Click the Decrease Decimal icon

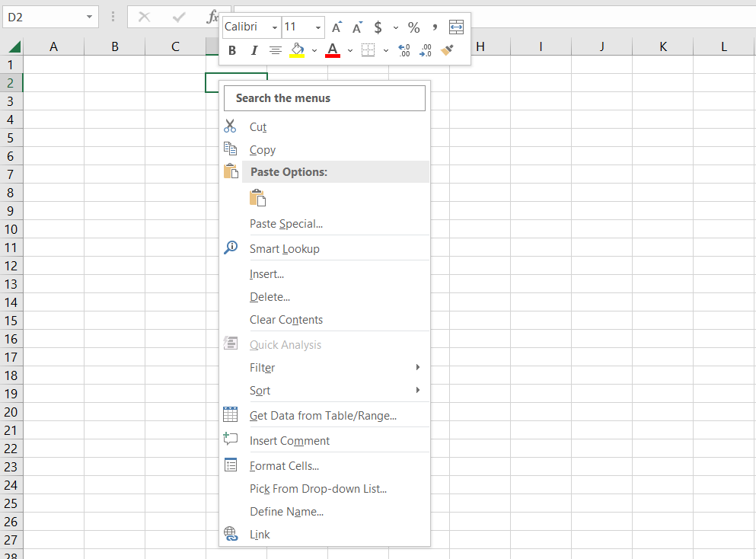click(x=426, y=50)
